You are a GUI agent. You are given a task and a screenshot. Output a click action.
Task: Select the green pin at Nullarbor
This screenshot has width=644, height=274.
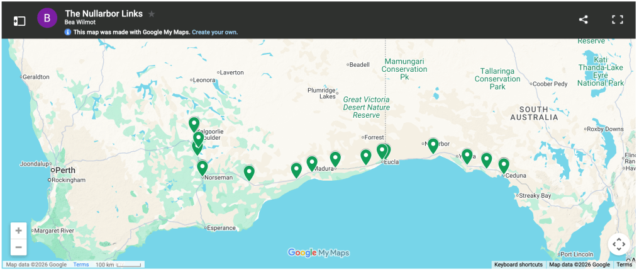[x=433, y=146]
